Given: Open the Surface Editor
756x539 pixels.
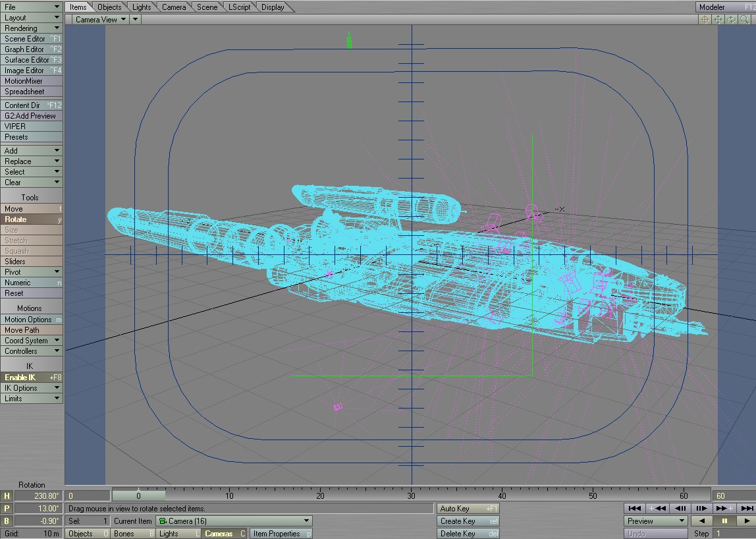Looking at the screenshot, I should click(x=32, y=60).
